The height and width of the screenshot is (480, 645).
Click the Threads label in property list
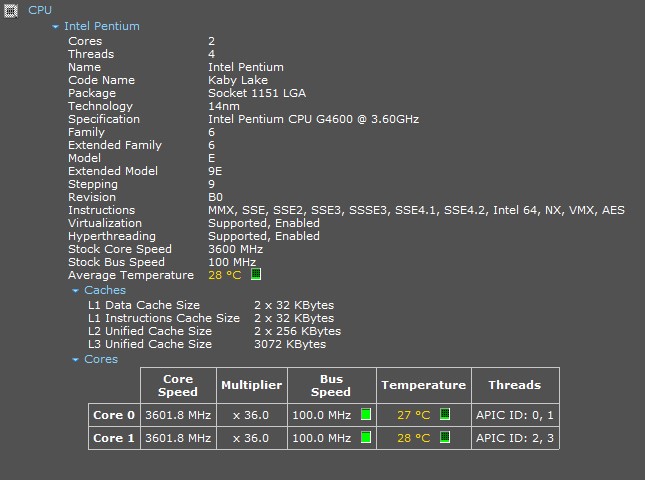pyautogui.click(x=91, y=54)
